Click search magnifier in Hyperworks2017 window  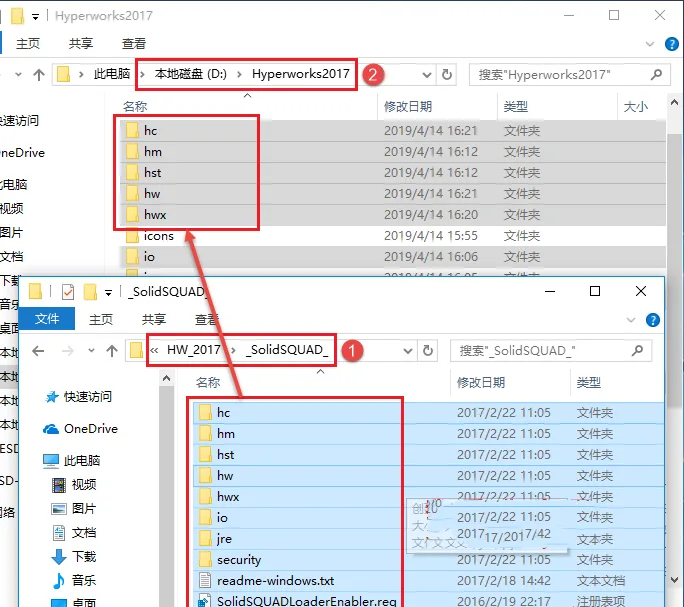656,75
